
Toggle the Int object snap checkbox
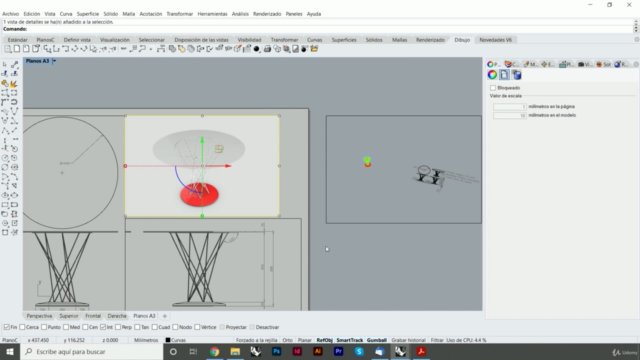click(x=103, y=327)
